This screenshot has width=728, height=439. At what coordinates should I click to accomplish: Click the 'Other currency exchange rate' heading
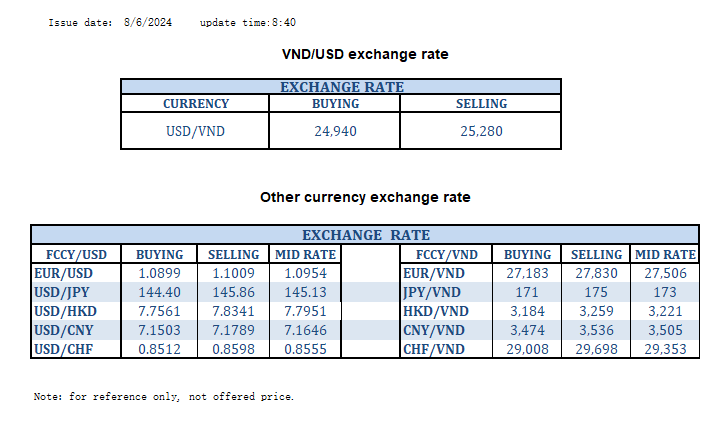pos(365,198)
